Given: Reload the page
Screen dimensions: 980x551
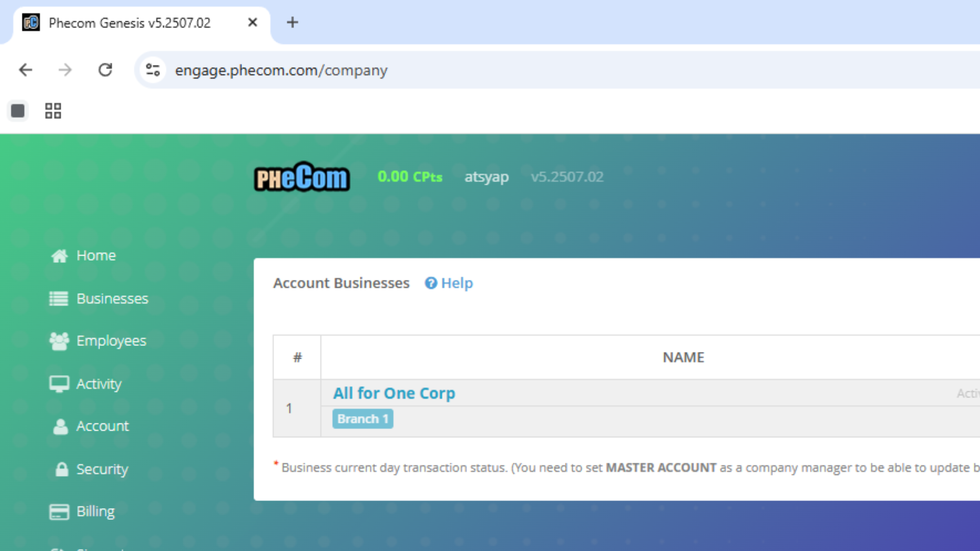Looking at the screenshot, I should [x=105, y=70].
